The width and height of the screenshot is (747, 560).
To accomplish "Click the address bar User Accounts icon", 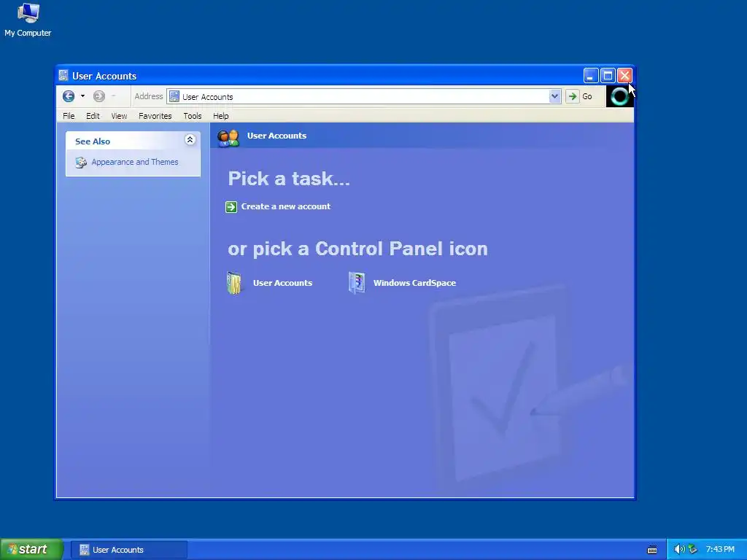I will pos(174,97).
